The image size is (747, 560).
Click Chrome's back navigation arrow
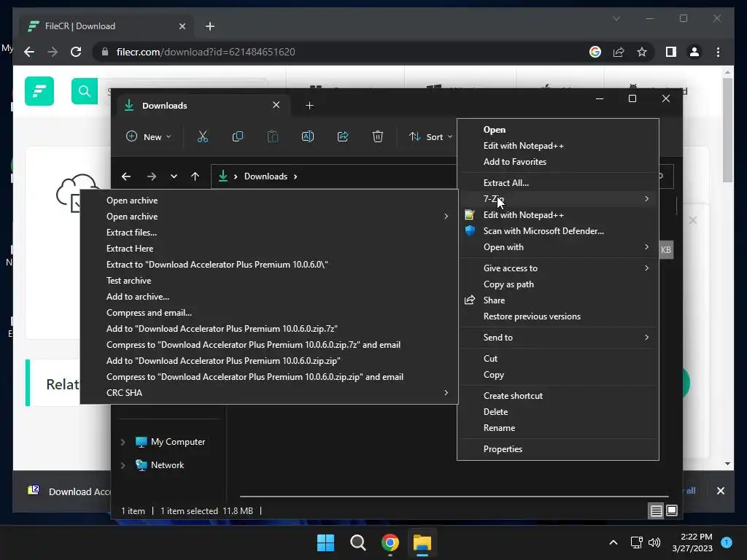click(x=29, y=52)
